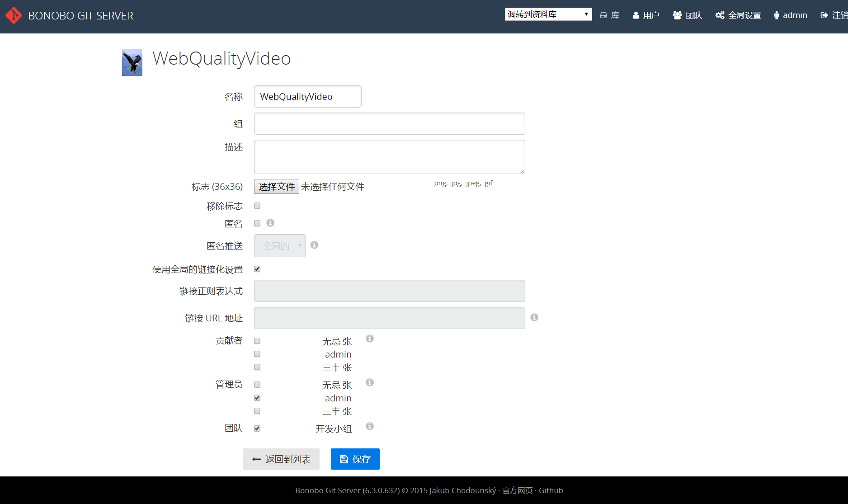The image size is (848, 504).
Task: Click the info icon next to 链接 URL 地址 field
Action: click(x=534, y=317)
